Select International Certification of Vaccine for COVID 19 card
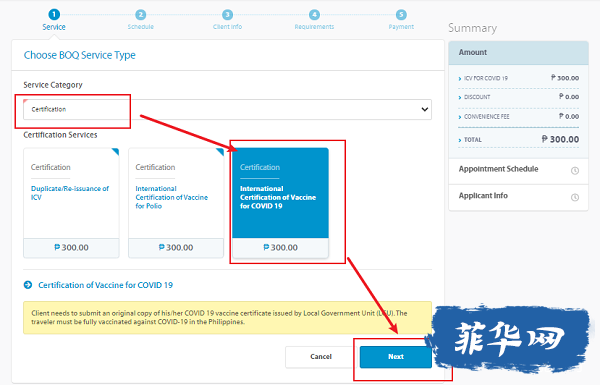600x385 pixels. (280, 203)
